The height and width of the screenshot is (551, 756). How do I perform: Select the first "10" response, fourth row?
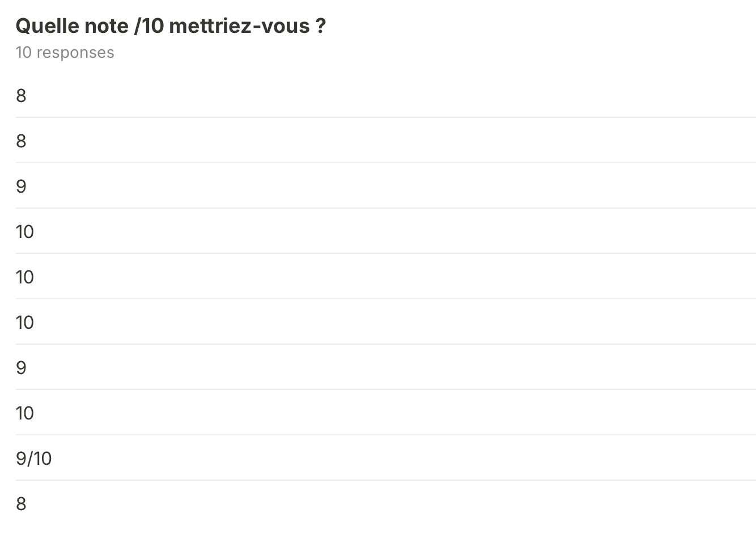[x=25, y=232]
